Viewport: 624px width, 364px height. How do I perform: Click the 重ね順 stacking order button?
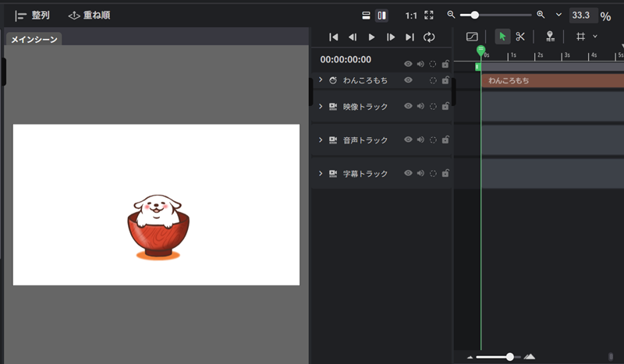pyautogui.click(x=88, y=15)
